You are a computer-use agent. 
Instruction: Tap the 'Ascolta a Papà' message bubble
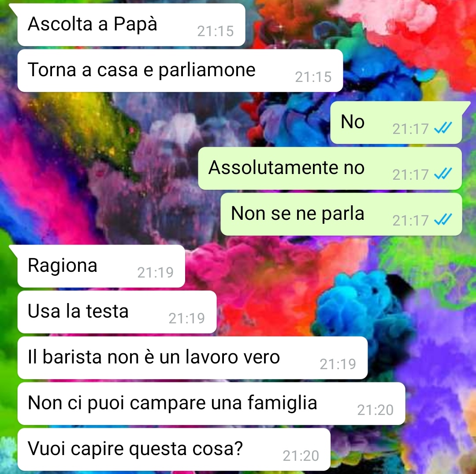131,25
